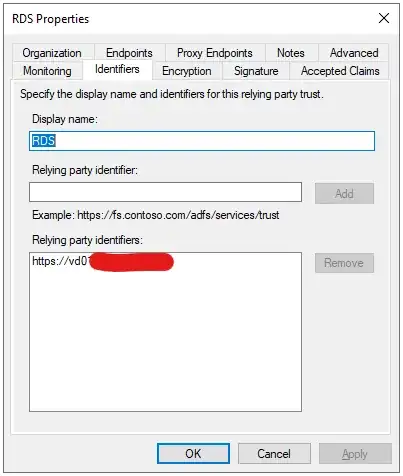View the Accepted Claims tab
403x476 pixels.
(340, 71)
